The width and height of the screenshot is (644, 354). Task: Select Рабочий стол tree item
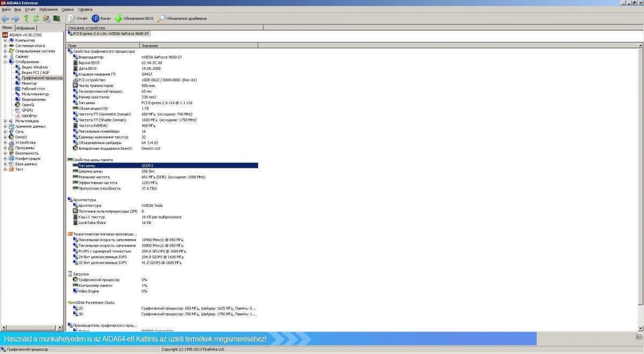tap(33, 89)
